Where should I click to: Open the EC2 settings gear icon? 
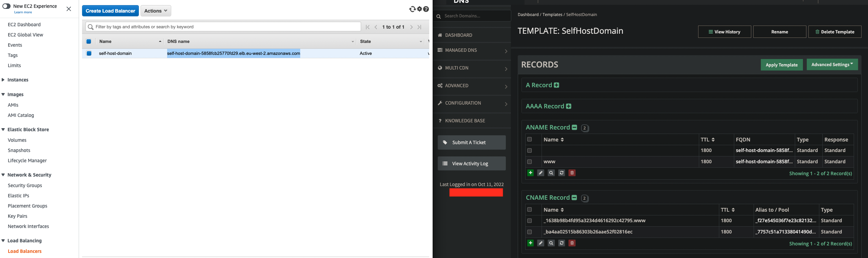pos(419,9)
